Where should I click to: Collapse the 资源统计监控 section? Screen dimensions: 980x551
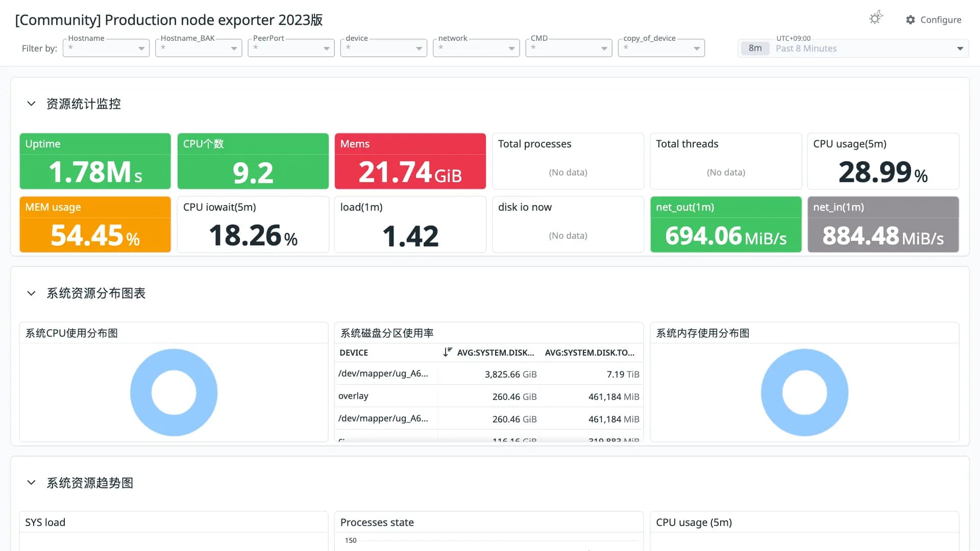click(31, 104)
